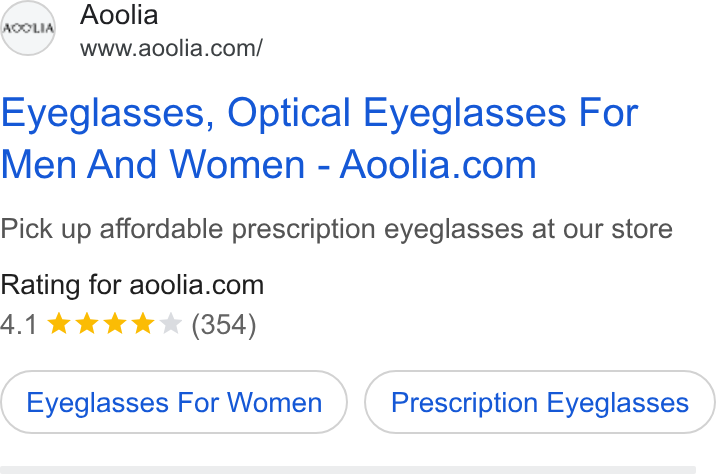Open the Prescription Eyeglasses chip
The image size is (716, 474).
tap(540, 402)
